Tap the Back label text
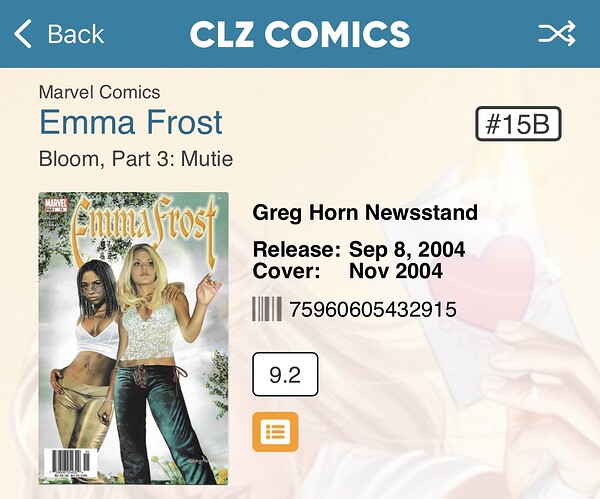The height and width of the screenshot is (499, 600). [x=76, y=34]
